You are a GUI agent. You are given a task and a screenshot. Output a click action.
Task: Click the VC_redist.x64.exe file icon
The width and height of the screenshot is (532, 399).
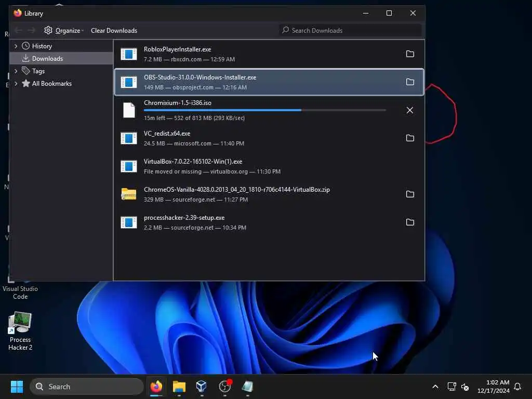[x=129, y=138]
